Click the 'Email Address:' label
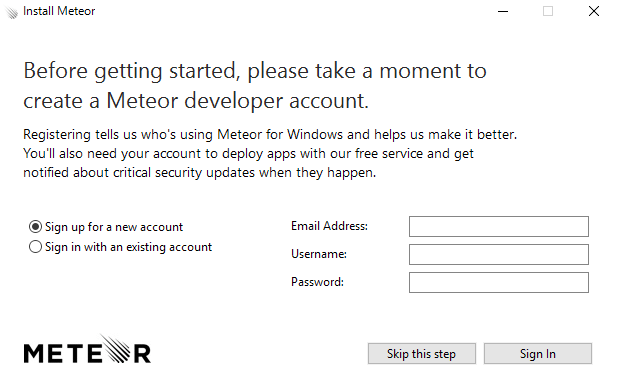This screenshot has height=383, width=617. click(x=329, y=226)
